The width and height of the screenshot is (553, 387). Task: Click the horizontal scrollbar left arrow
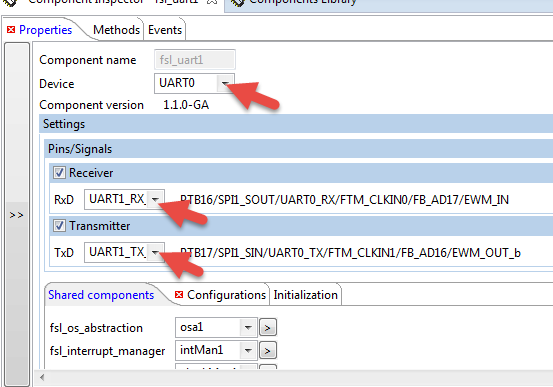[x=42, y=378]
